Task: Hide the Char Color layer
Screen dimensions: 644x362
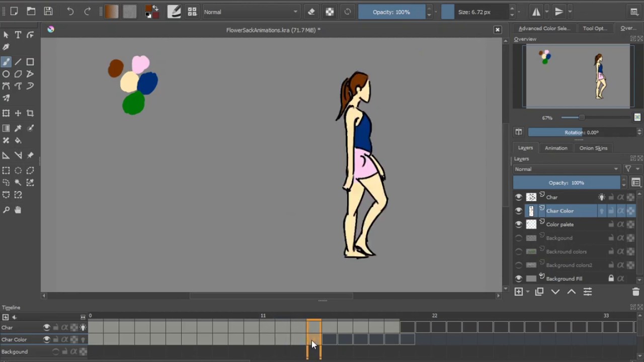Action: [519, 211]
